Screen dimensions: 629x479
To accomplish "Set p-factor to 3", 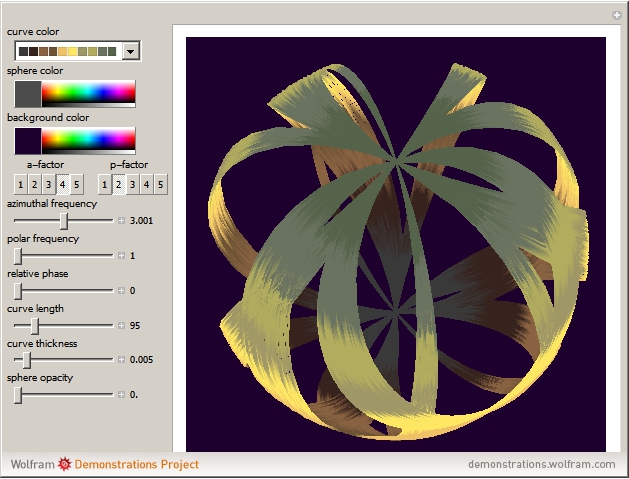I will (x=132, y=185).
